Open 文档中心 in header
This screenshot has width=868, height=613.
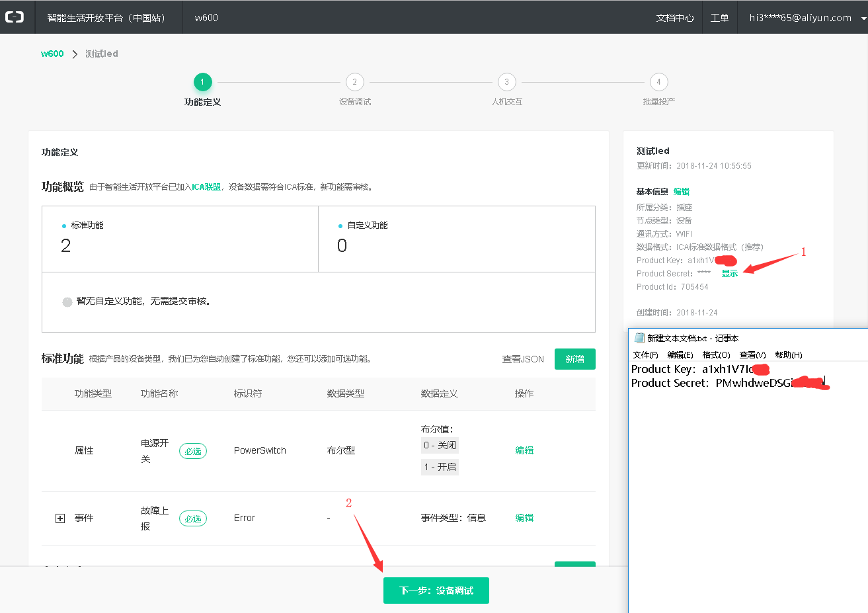coord(675,18)
